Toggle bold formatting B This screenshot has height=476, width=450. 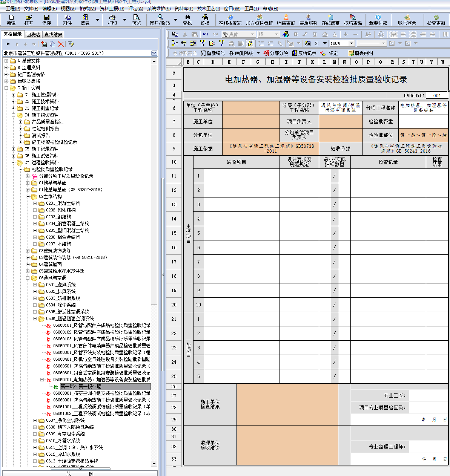[x=296, y=34]
